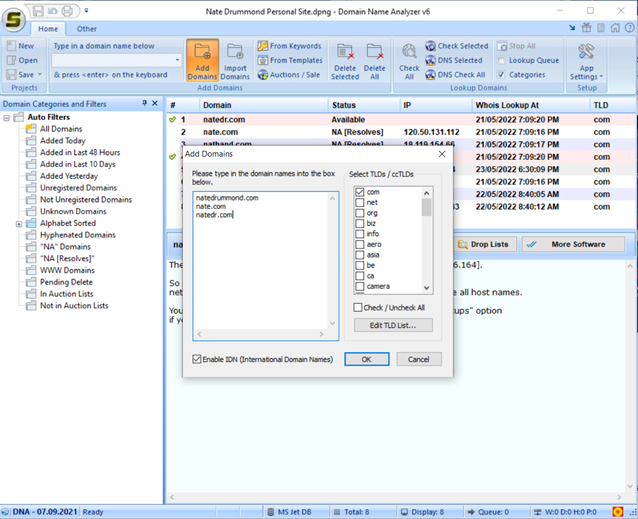638x519 pixels.
Task: Sort by the Whois Lookup At column
Action: point(531,105)
